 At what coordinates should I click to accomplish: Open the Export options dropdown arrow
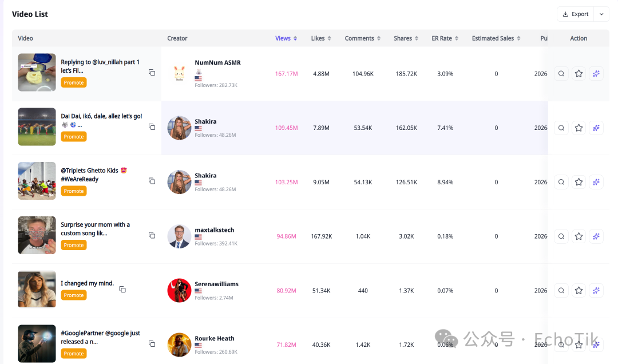point(601,14)
